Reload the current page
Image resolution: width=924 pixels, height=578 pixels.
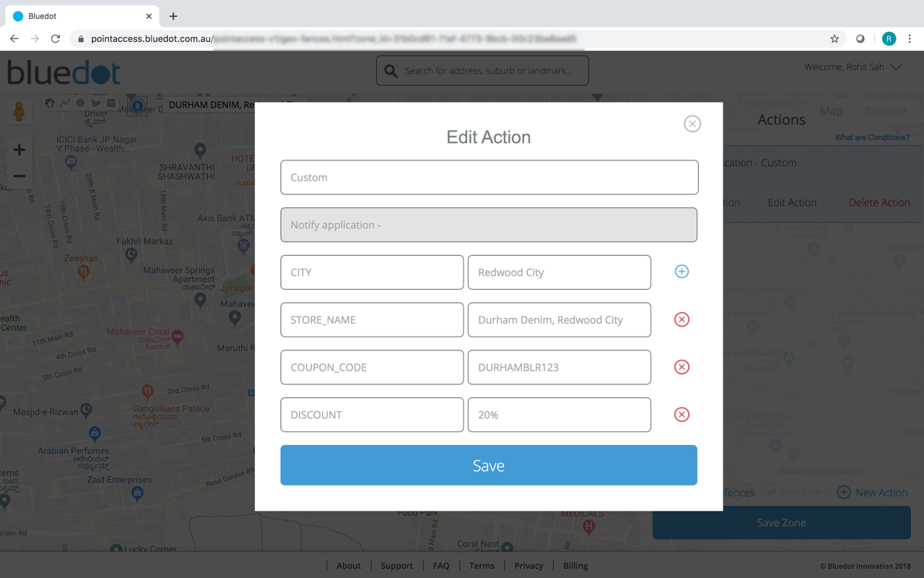tap(56, 39)
